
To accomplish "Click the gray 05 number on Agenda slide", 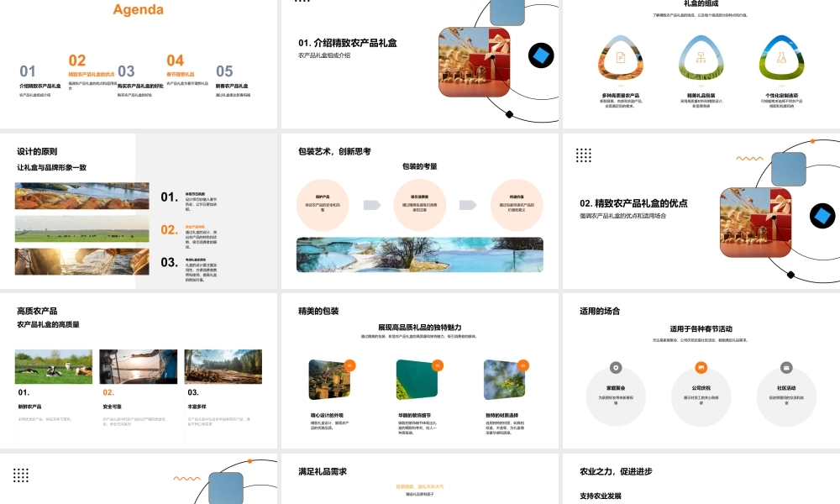I will 224,71.
